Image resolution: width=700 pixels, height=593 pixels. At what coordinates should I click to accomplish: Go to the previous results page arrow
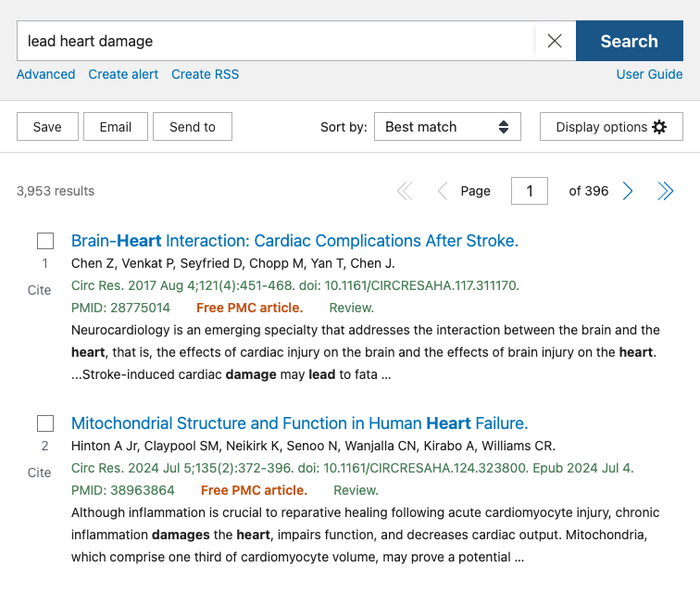(442, 191)
